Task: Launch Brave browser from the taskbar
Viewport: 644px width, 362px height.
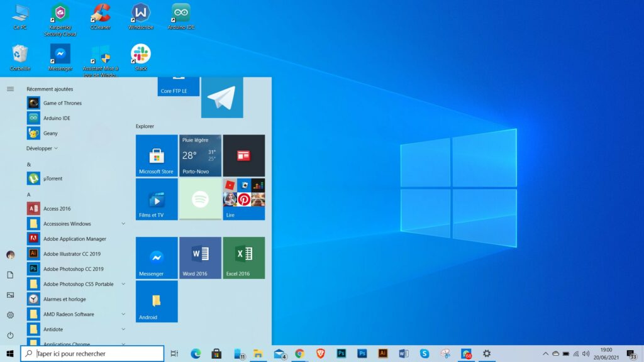Action: [321, 353]
